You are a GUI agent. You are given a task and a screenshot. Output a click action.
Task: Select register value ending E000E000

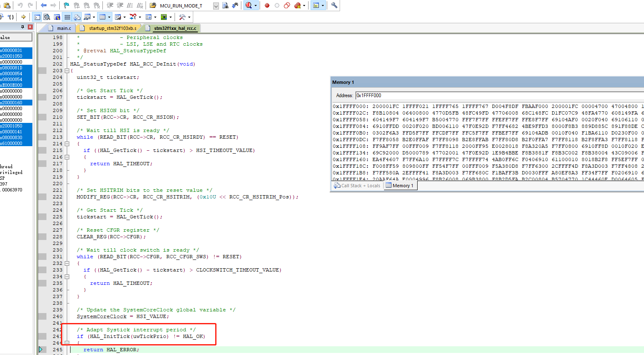[16, 85]
